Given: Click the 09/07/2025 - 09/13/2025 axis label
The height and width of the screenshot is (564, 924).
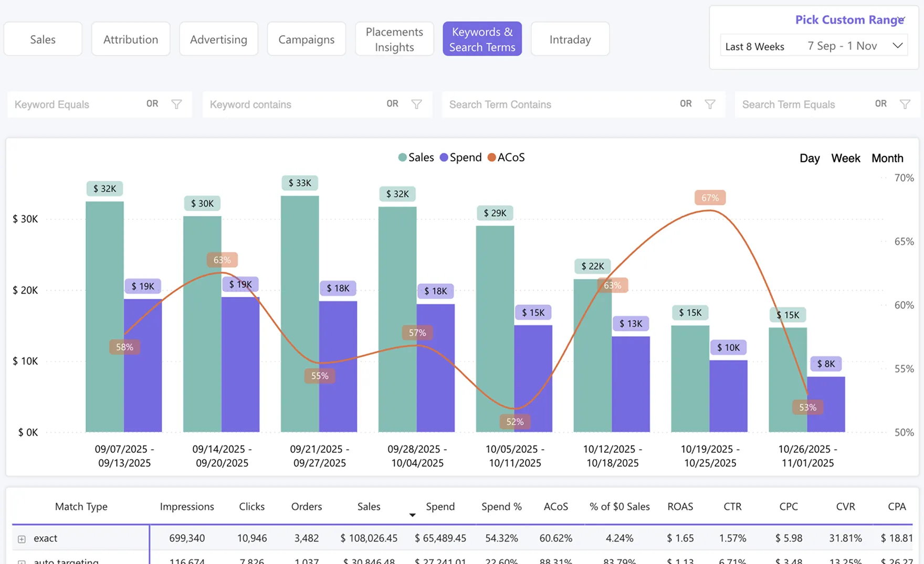Looking at the screenshot, I should coord(124,456).
